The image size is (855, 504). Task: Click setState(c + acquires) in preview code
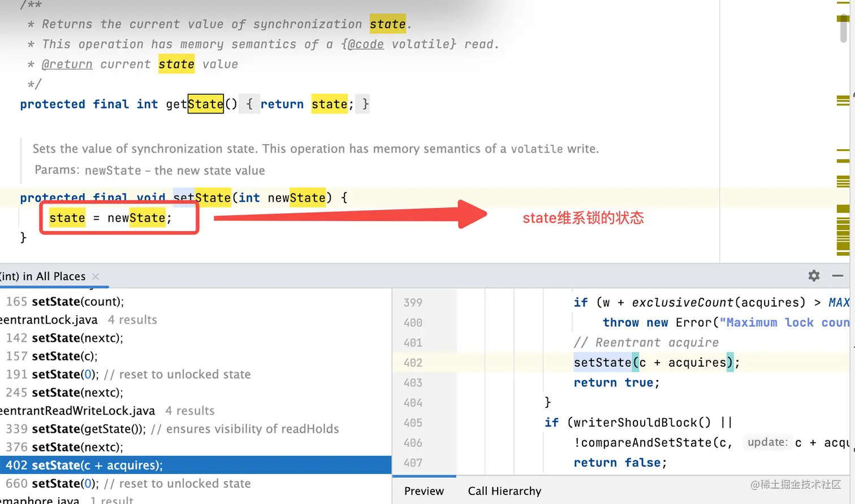coord(657,363)
